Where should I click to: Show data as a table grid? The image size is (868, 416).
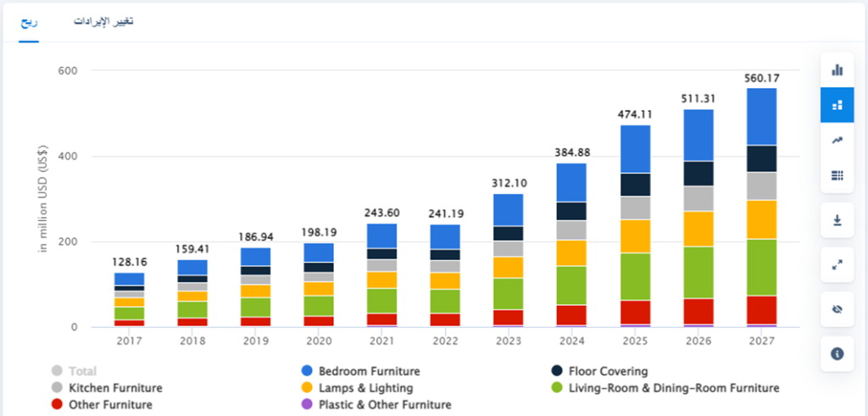[x=837, y=175]
